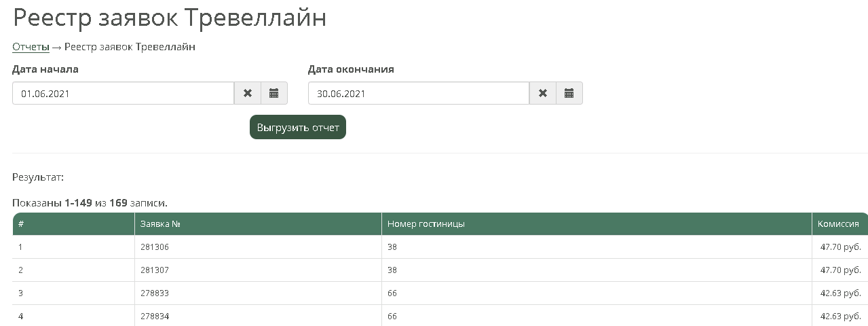Select request number 281306 cell
This screenshot has width=868, height=326.
(154, 247)
